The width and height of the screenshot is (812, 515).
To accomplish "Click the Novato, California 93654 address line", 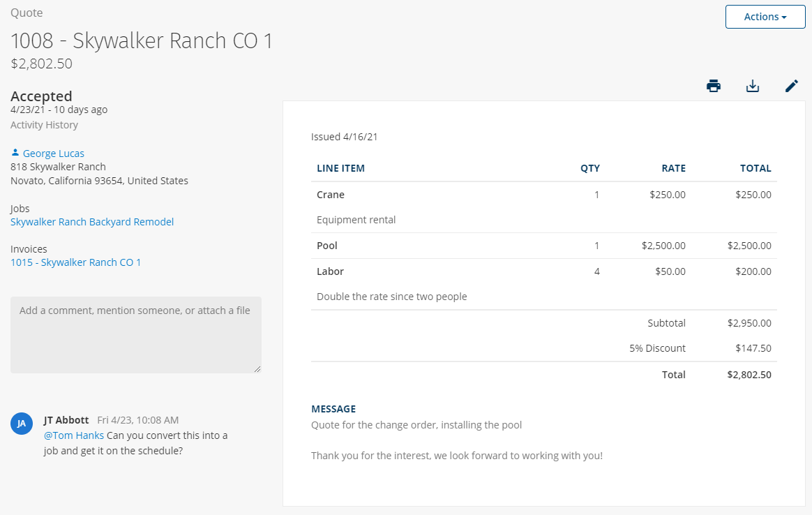I will [100, 181].
